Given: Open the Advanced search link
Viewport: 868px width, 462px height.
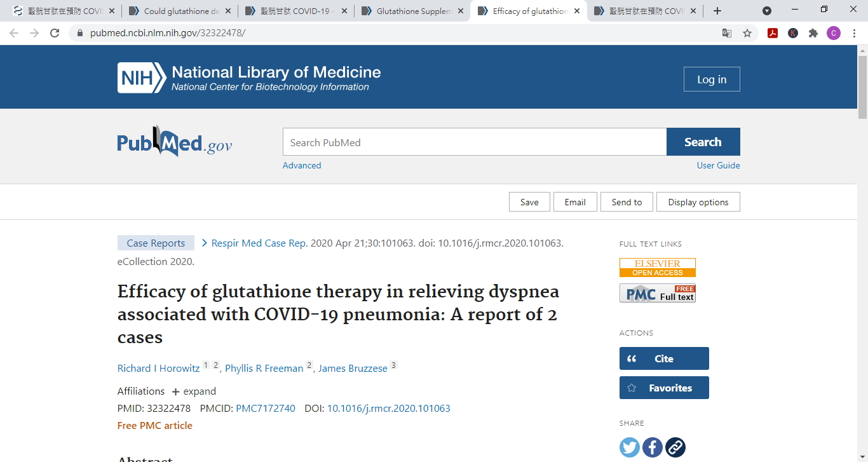Looking at the screenshot, I should tap(302, 165).
